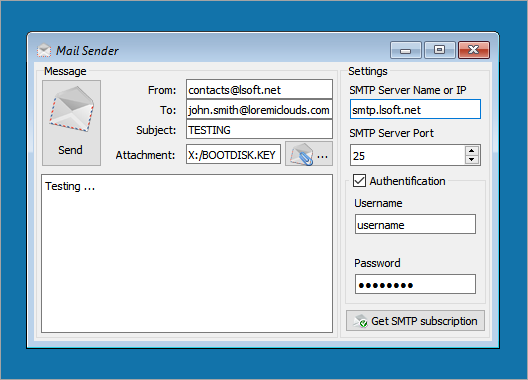Focus the From email address field

click(x=259, y=90)
